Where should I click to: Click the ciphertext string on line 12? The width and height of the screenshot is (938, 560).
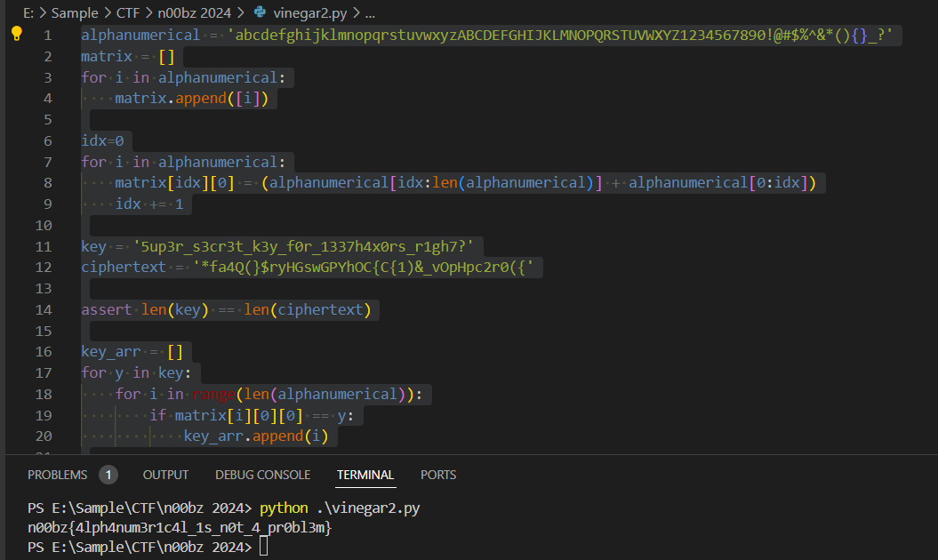tap(367, 268)
